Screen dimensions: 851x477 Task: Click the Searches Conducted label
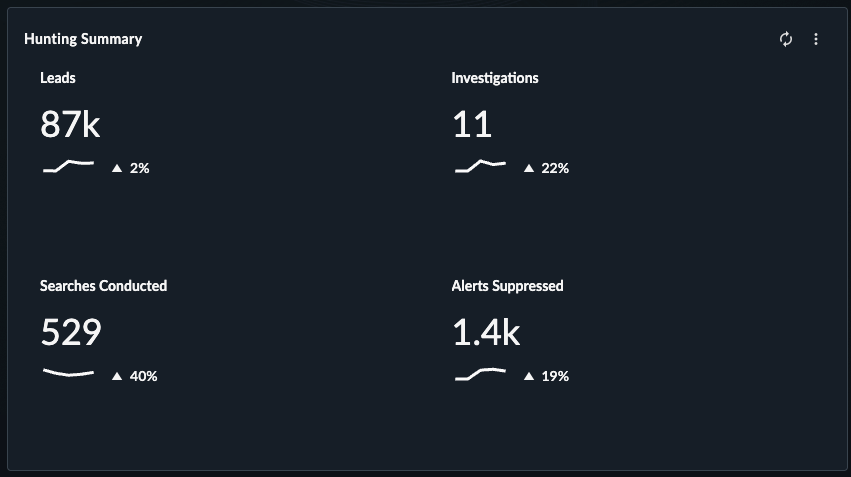point(103,285)
